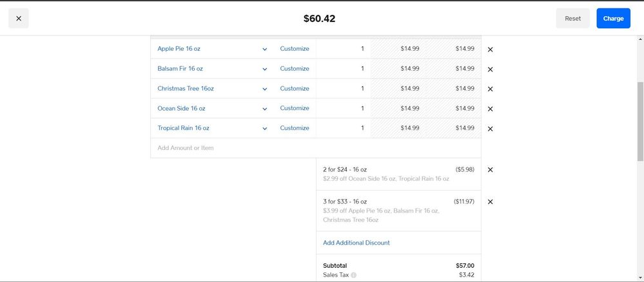Expand the Ocean Side 16 oz chevron
644x282 pixels.
click(x=264, y=109)
